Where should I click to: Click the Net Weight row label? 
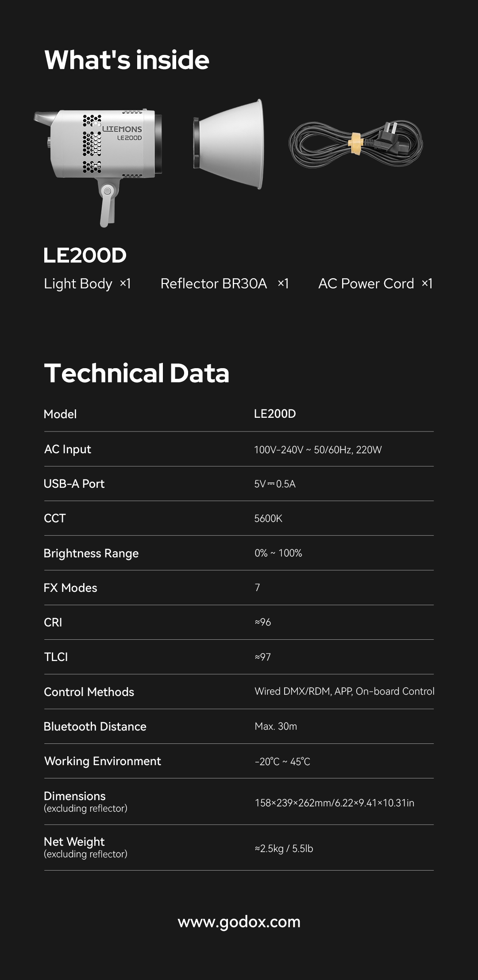point(74,842)
